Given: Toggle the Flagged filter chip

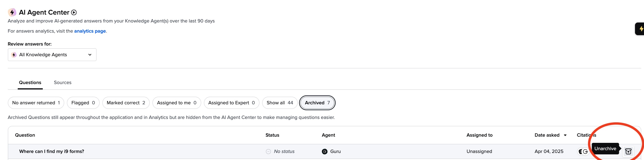Looking at the screenshot, I should coord(83,103).
